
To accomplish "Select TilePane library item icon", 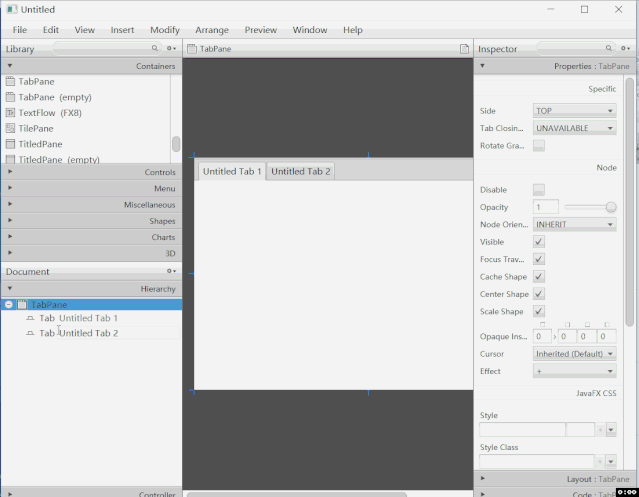I will [10, 128].
